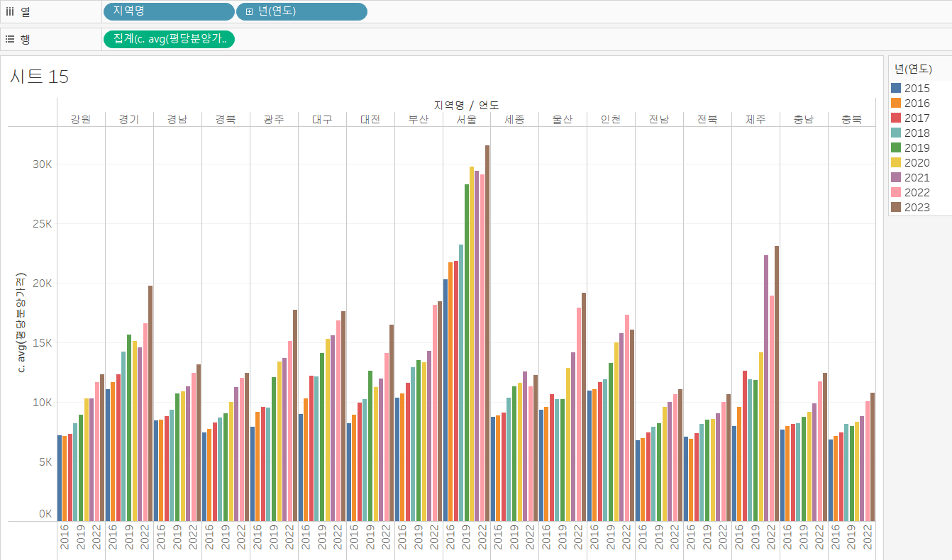Select the 경남 region header
Screen dimensions: 952x560
[177, 119]
